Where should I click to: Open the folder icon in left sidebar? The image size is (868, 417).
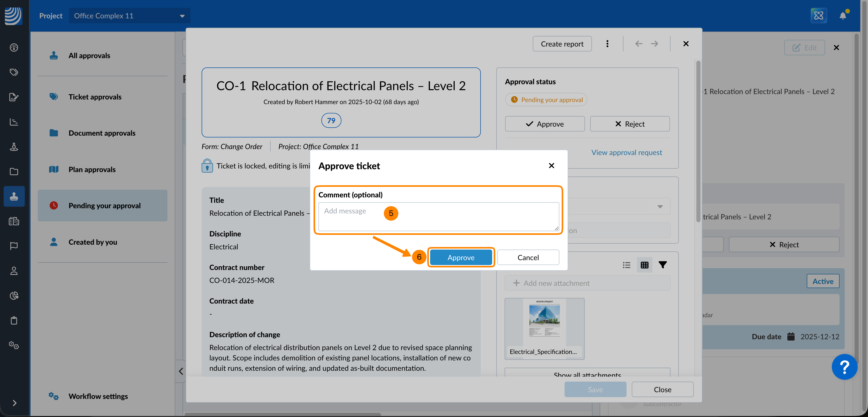click(x=14, y=172)
